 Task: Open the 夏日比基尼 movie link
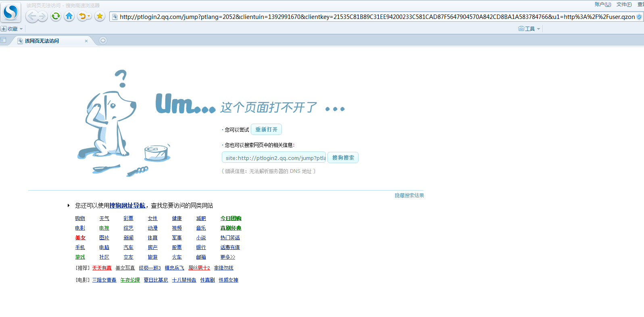click(156, 280)
